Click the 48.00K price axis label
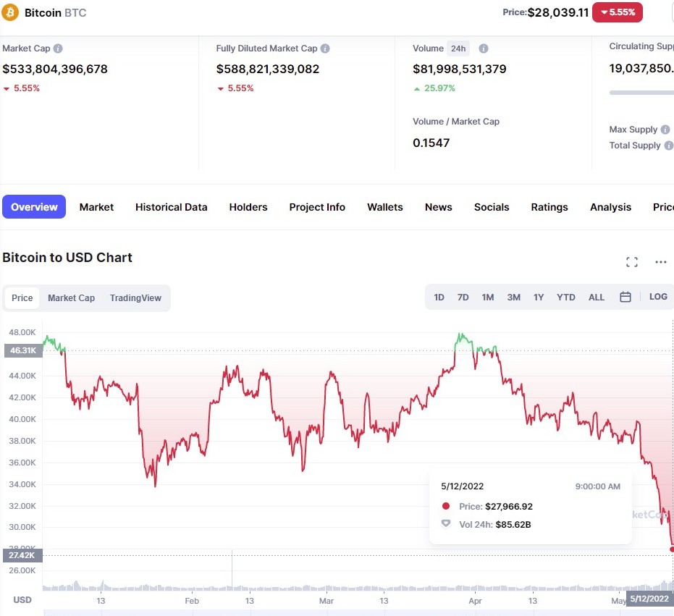Image resolution: width=674 pixels, height=616 pixels. (22, 332)
